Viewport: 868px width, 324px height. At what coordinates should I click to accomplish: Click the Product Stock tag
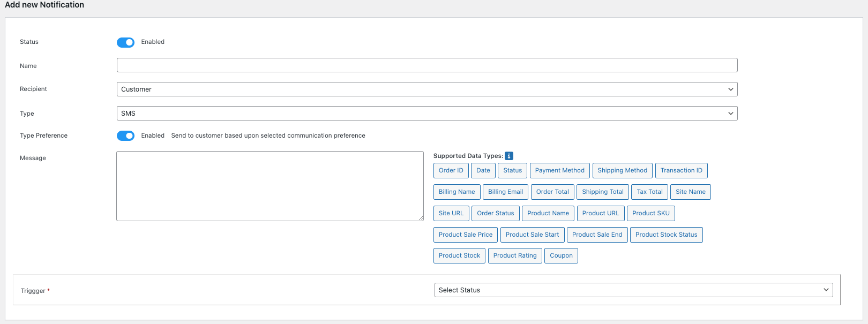point(459,255)
